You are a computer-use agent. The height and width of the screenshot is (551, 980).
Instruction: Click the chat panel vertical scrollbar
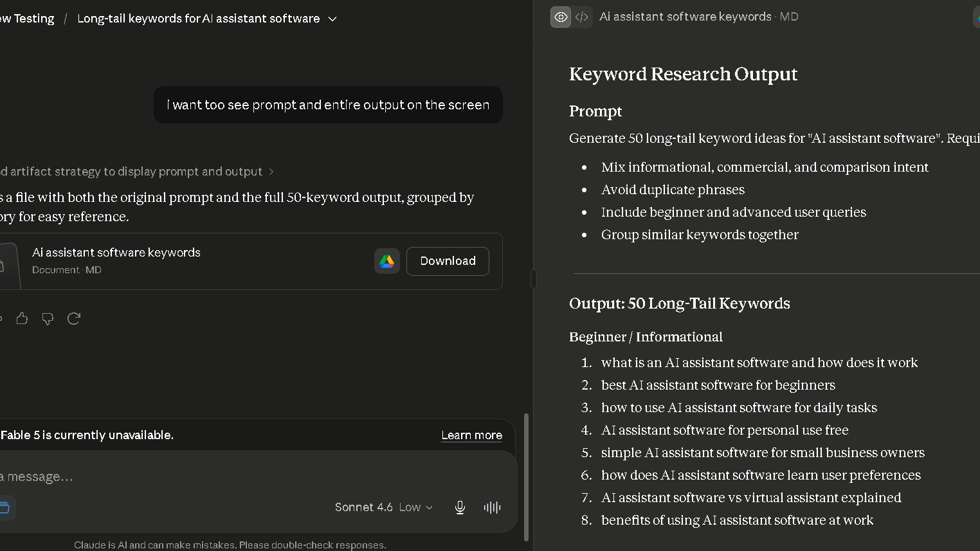tap(526, 477)
